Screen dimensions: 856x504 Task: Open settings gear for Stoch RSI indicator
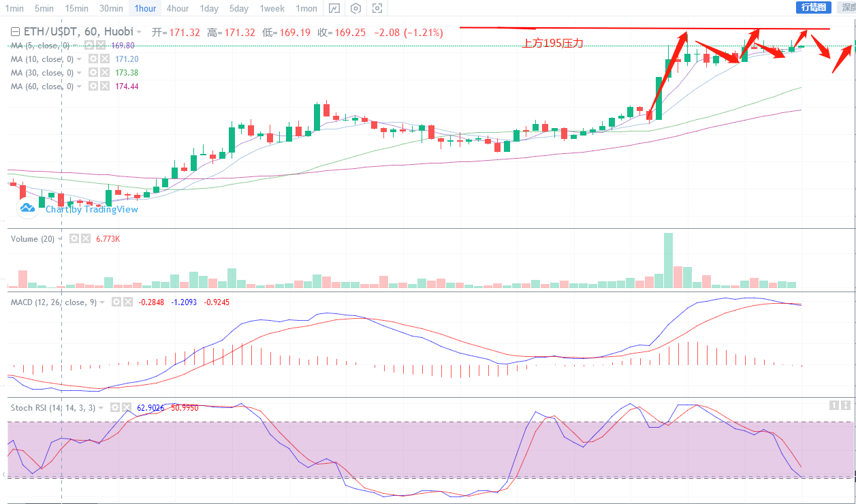(x=116, y=407)
